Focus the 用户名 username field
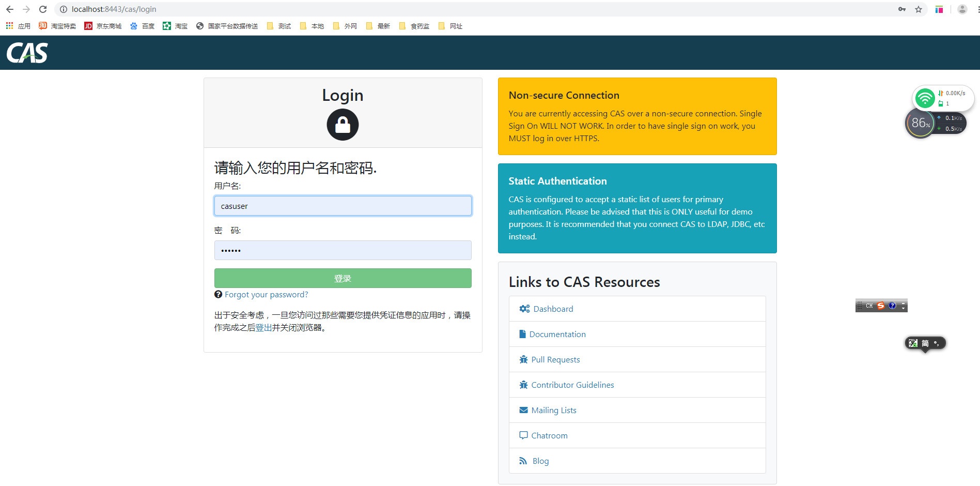This screenshot has width=980, height=486. 343,206
